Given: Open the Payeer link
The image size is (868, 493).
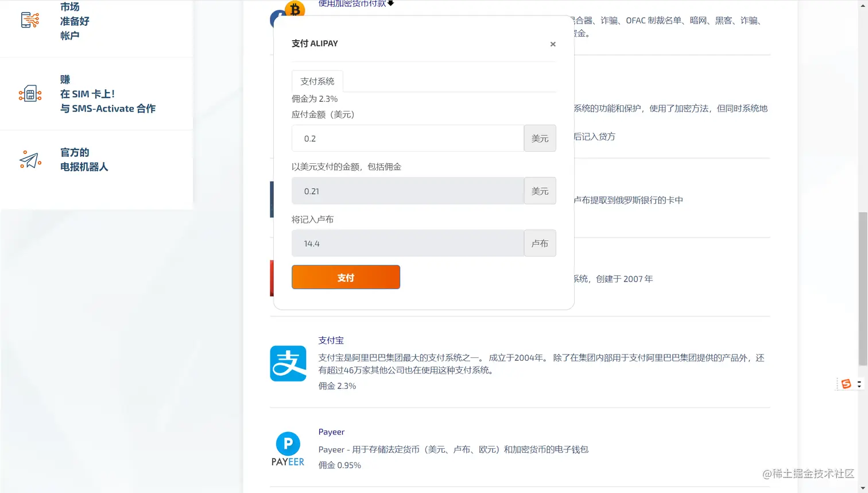Looking at the screenshot, I should (331, 432).
